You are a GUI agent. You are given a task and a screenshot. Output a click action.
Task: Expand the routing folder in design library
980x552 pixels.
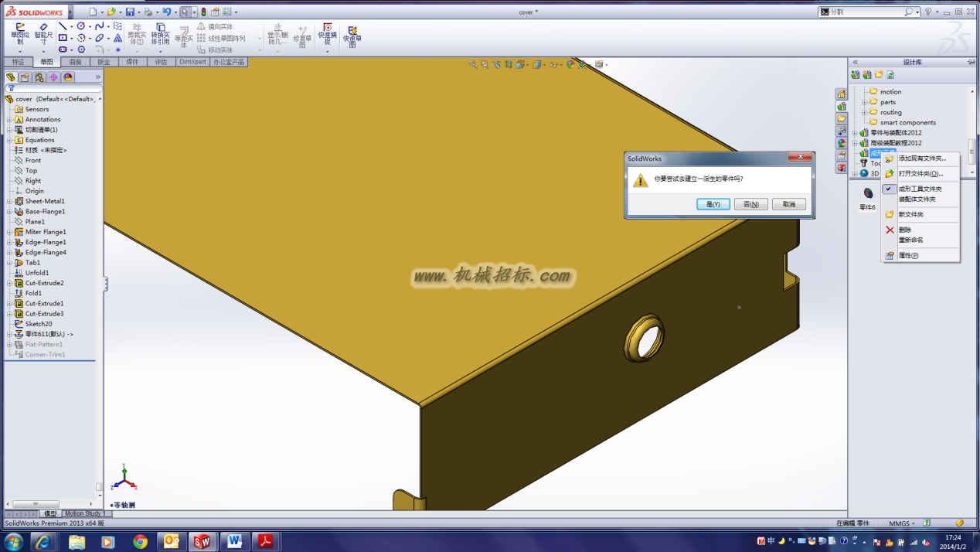pos(864,112)
